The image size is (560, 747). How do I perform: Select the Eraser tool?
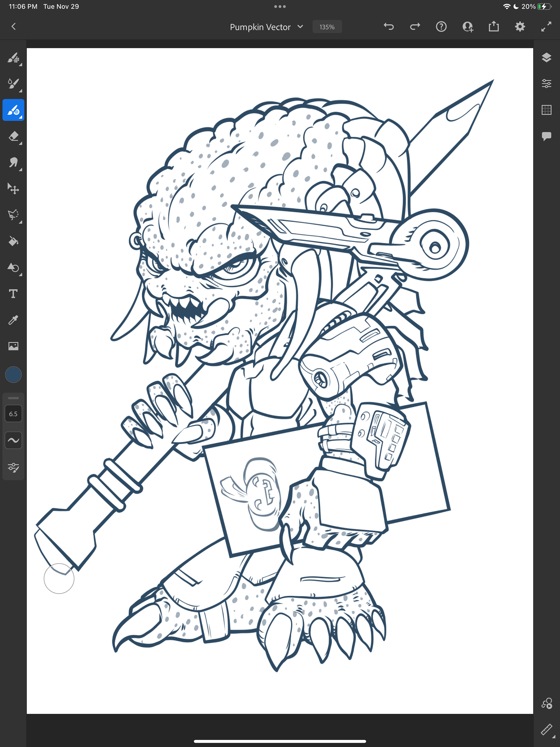(x=13, y=136)
